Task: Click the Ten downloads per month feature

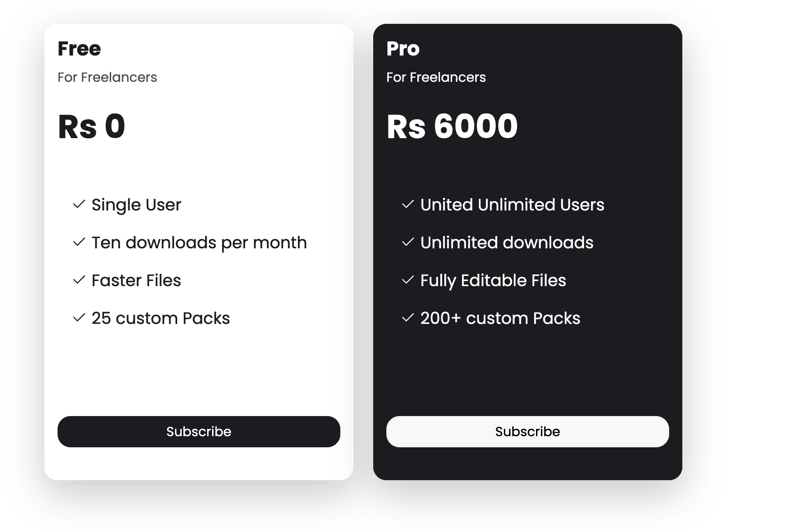Action: tap(199, 243)
